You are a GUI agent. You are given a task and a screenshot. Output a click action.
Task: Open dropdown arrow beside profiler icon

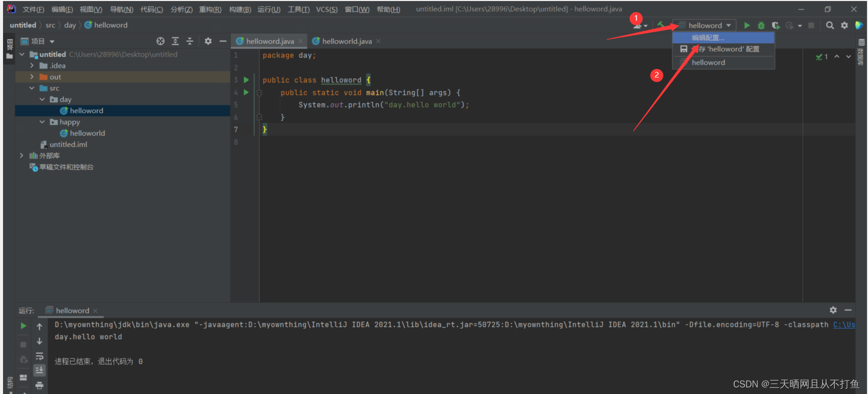point(800,26)
